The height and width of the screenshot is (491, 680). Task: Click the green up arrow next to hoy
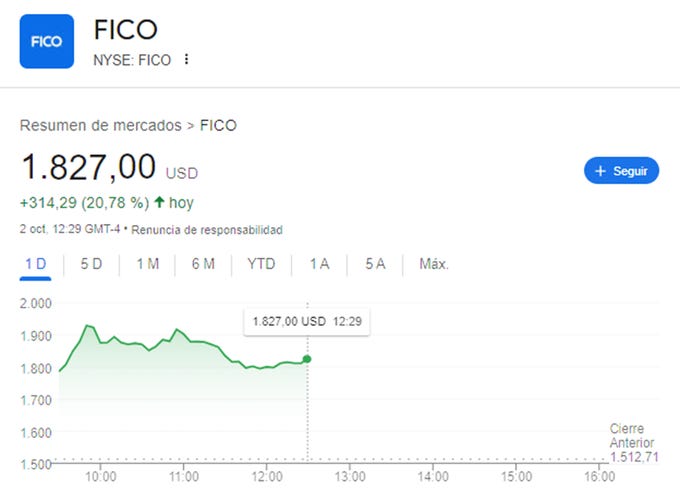pyautogui.click(x=160, y=202)
